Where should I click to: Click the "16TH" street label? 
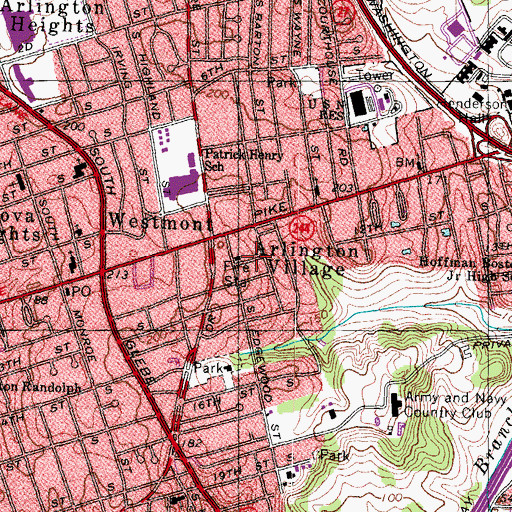(x=207, y=404)
